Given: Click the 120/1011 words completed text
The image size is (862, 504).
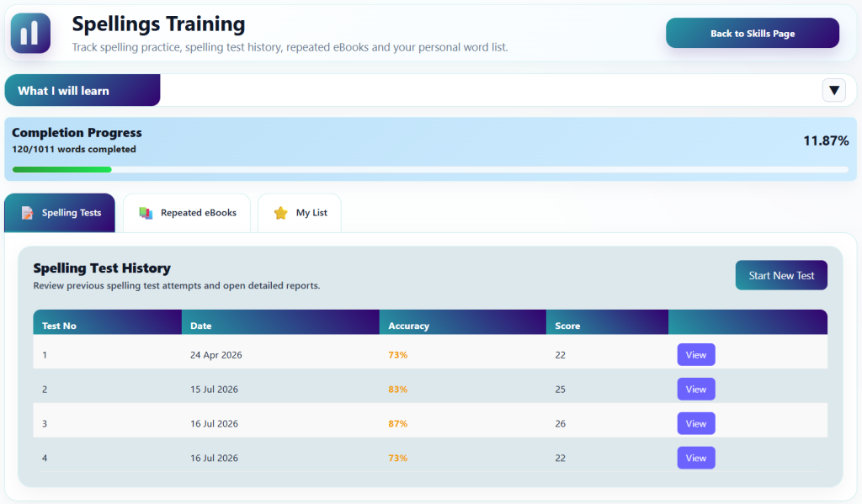Looking at the screenshot, I should [74, 149].
